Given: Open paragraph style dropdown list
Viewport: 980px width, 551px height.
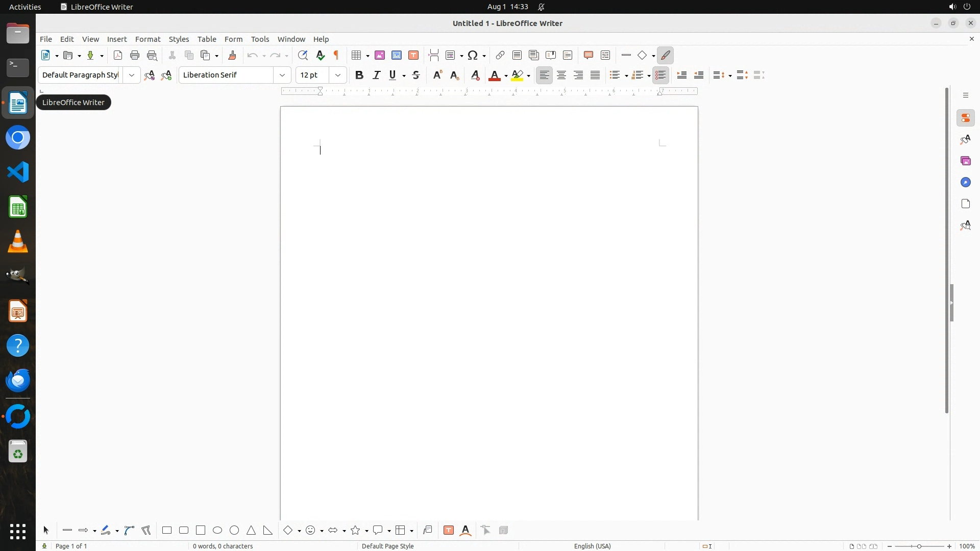Looking at the screenshot, I should 132,75.
